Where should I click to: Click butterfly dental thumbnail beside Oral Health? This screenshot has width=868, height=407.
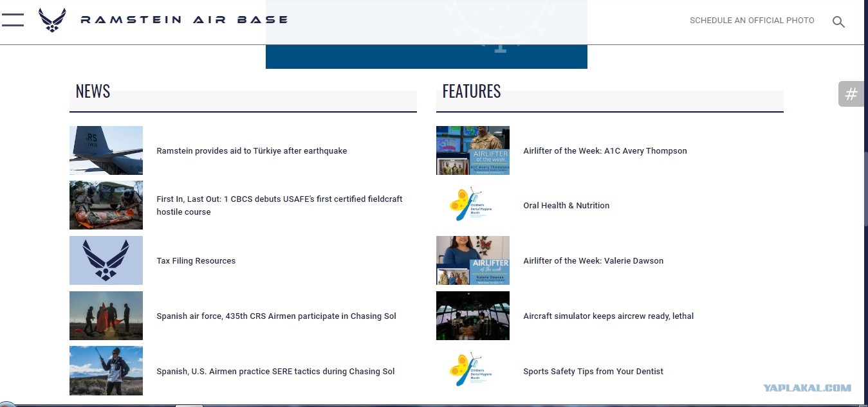pos(473,205)
